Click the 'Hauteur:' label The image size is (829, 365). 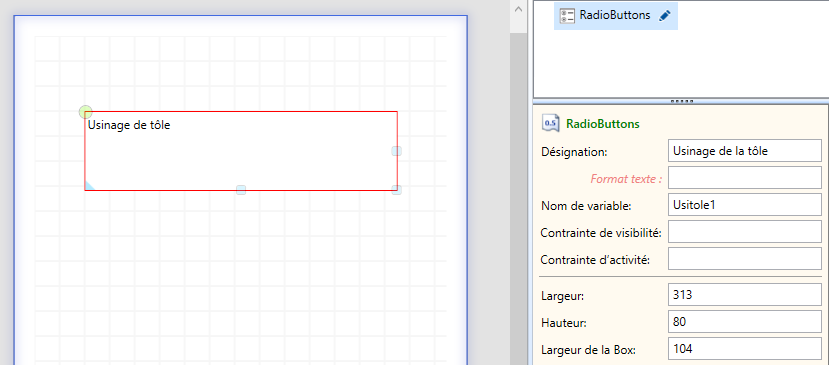point(564,322)
